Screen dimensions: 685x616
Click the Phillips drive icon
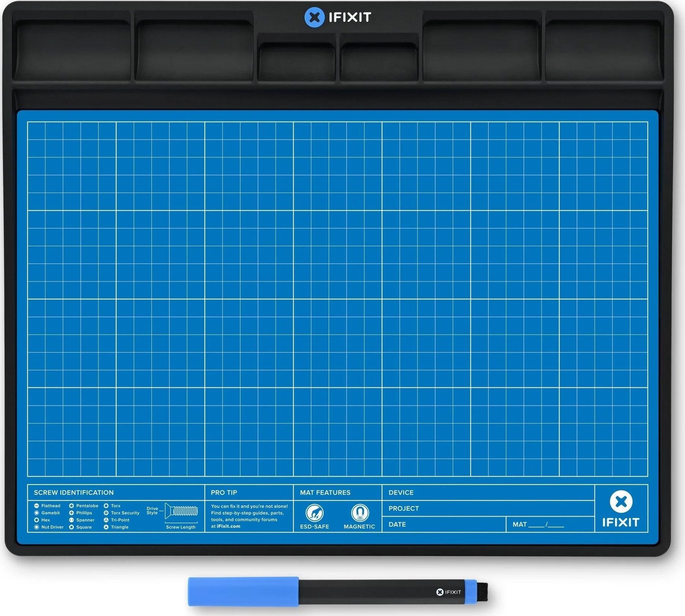(x=72, y=513)
